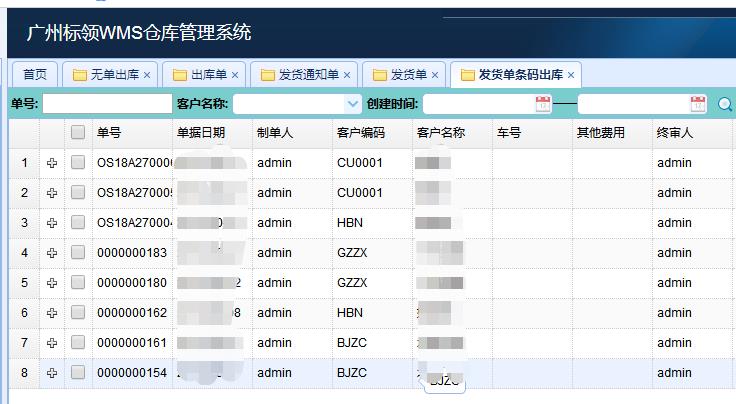The width and height of the screenshot is (736, 404).
Task: Expand details for row 2
Action: (x=52, y=193)
